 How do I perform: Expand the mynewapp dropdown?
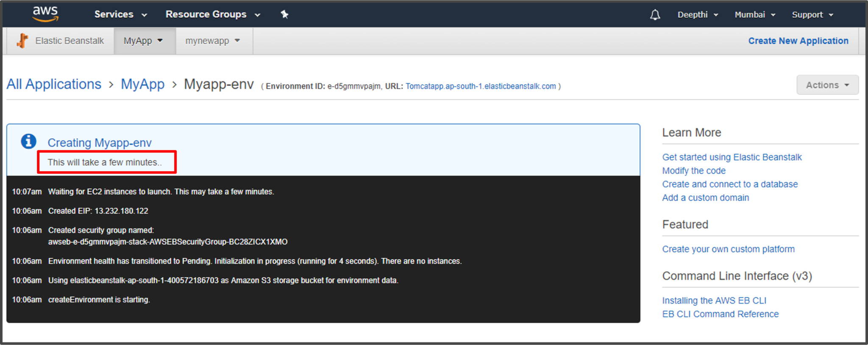point(214,41)
